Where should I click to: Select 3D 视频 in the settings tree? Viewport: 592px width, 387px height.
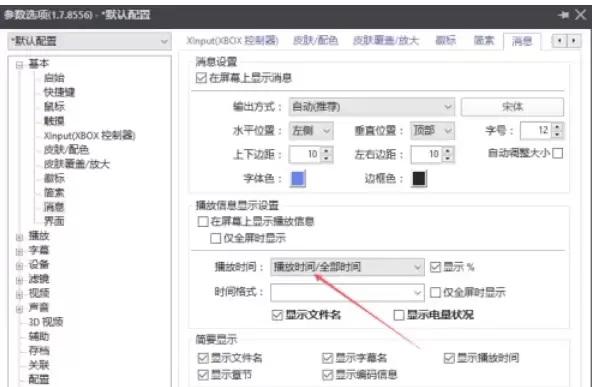(46, 322)
